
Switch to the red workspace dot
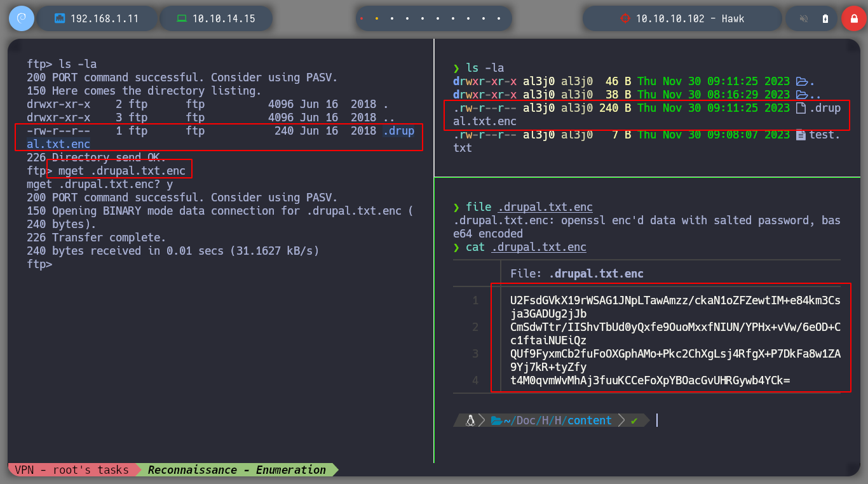click(x=362, y=19)
